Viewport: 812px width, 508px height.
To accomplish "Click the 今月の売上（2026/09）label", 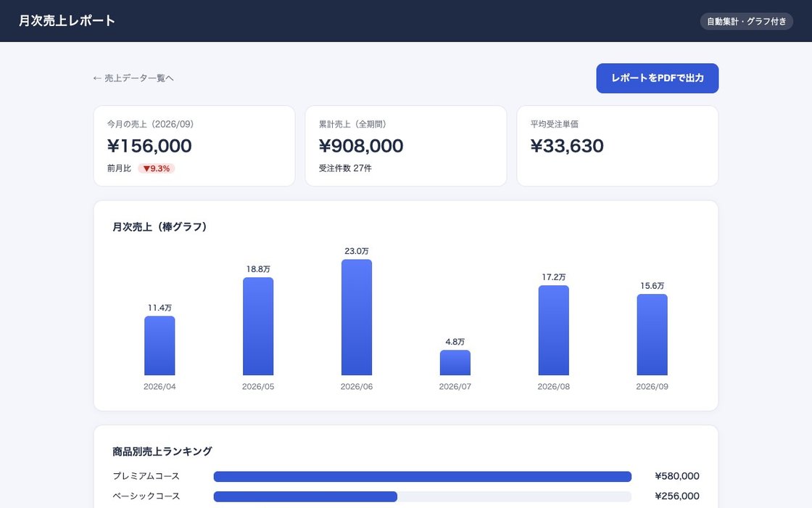I will click(x=151, y=124).
